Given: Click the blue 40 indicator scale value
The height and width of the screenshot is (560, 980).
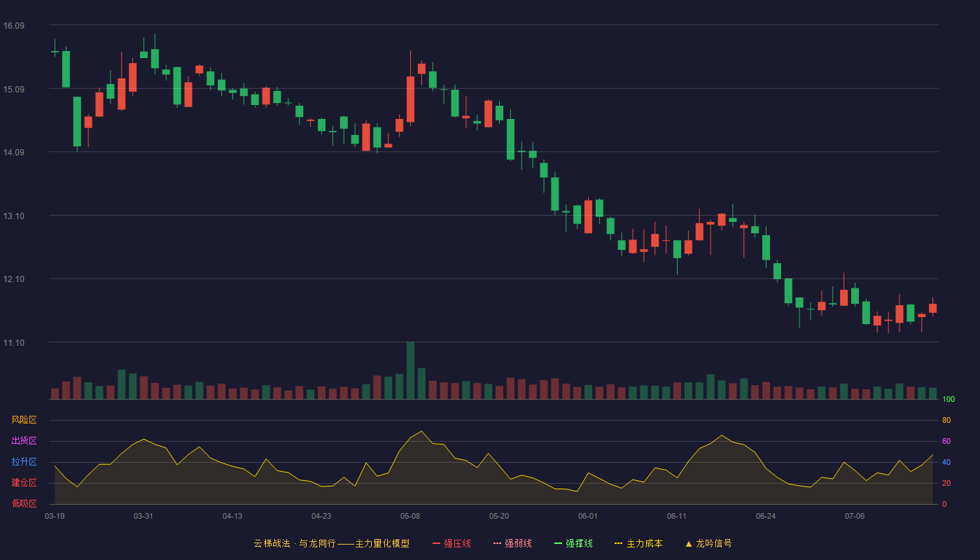Looking at the screenshot, I should tap(946, 462).
